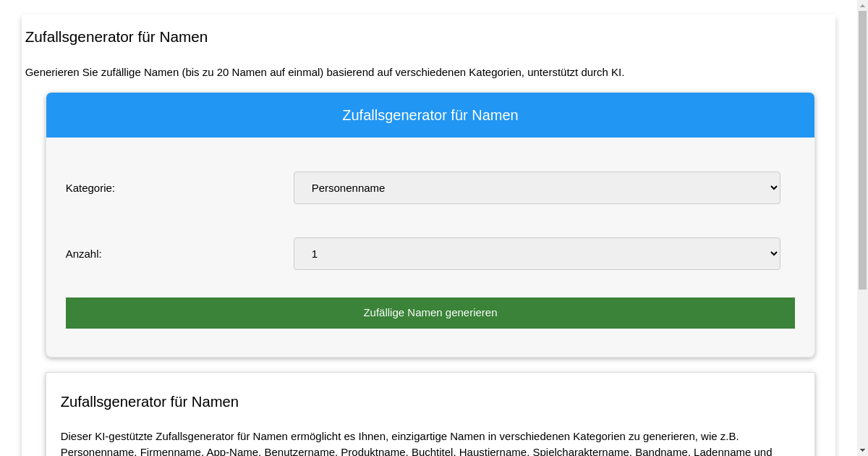Open the Kategorie dropdown showing Personenname
The height and width of the screenshot is (456, 868).
point(537,187)
